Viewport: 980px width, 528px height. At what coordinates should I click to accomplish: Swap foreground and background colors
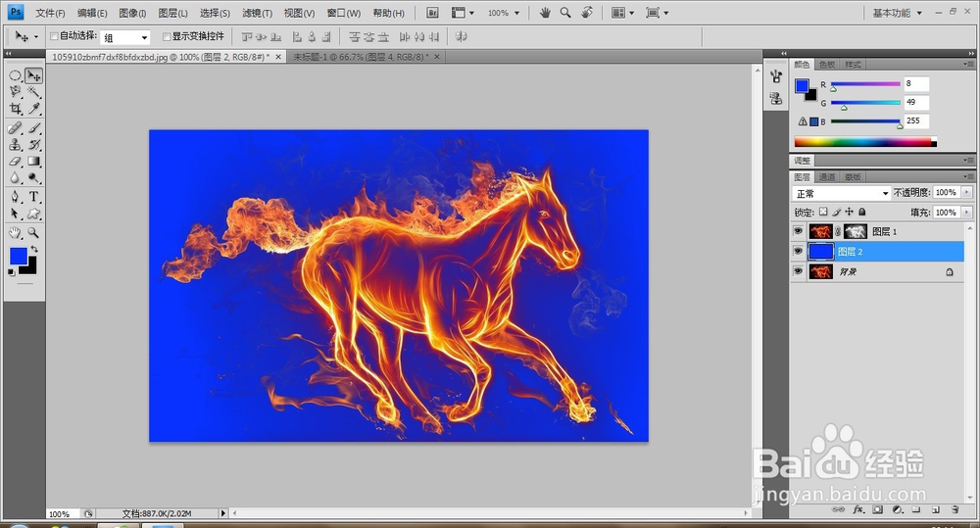tap(34, 249)
